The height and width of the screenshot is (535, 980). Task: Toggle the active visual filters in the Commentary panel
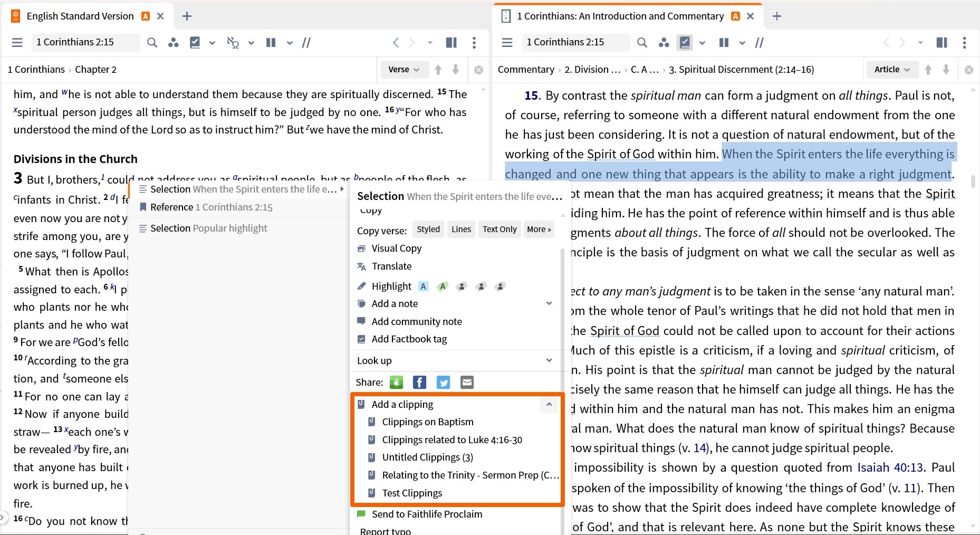(x=685, y=43)
